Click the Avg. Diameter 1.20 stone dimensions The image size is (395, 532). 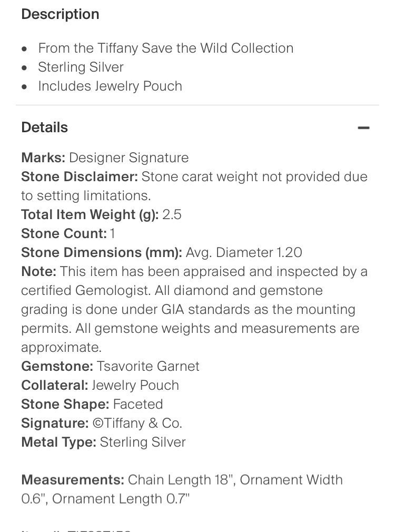[x=244, y=253]
